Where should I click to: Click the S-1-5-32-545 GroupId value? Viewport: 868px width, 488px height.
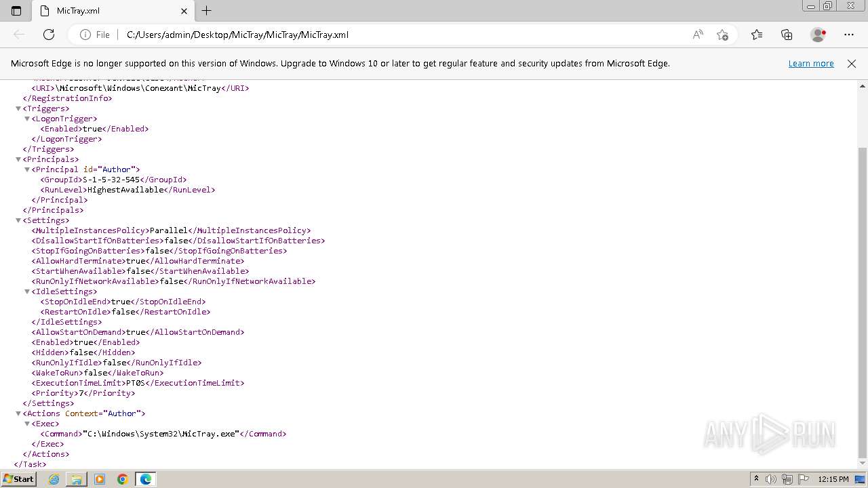(x=111, y=180)
